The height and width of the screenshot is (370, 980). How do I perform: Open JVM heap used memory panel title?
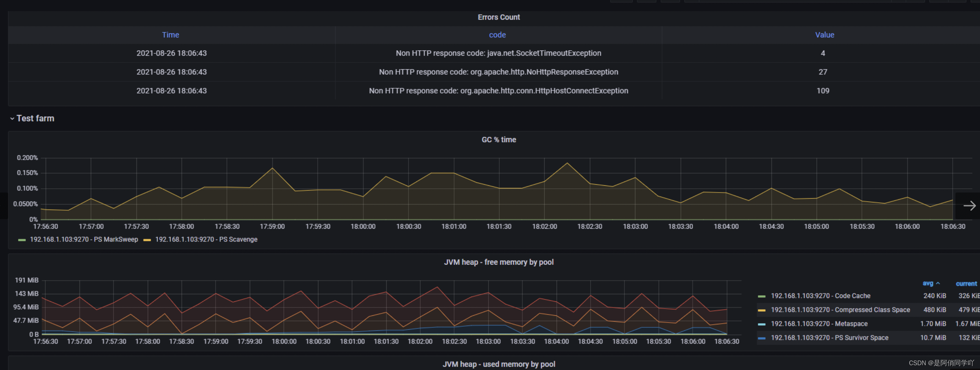[499, 364]
